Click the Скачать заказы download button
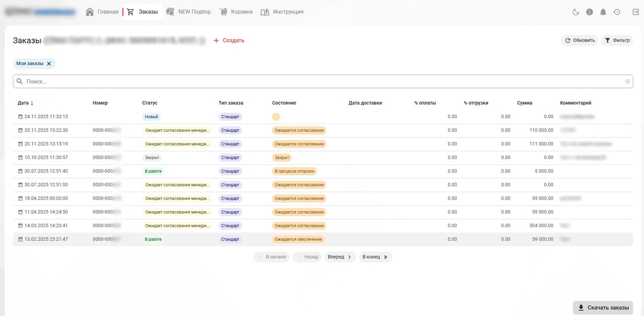The image size is (644, 316). (603, 307)
